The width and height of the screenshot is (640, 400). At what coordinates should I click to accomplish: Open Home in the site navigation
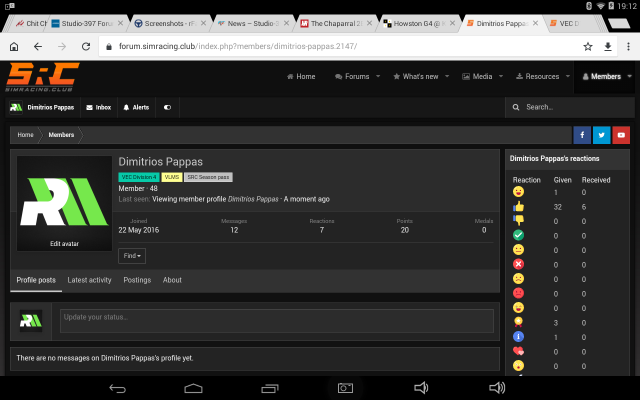click(301, 76)
